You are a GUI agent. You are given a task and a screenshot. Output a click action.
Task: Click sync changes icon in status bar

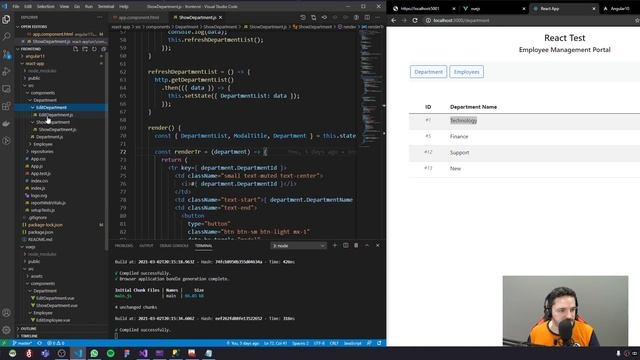pos(40,343)
